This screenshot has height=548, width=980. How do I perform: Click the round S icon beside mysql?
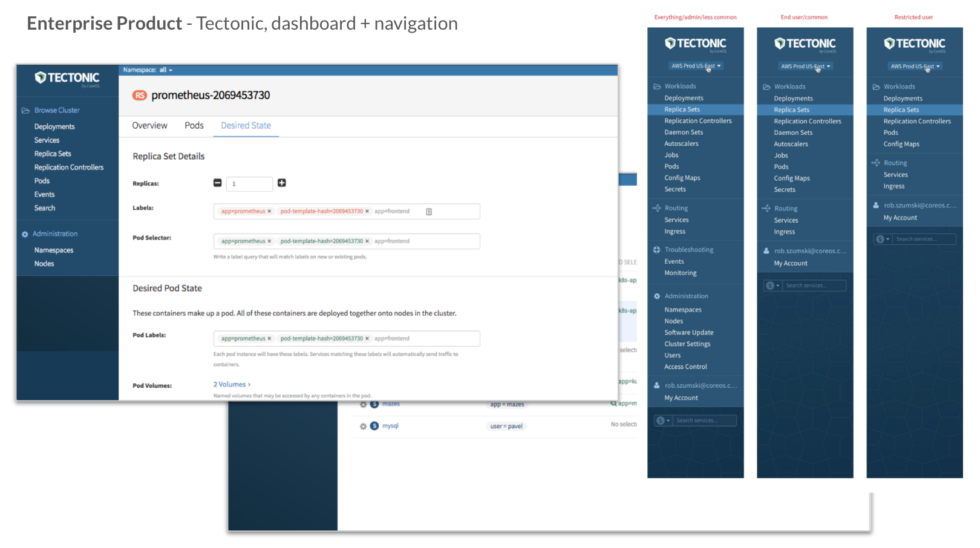point(374,426)
